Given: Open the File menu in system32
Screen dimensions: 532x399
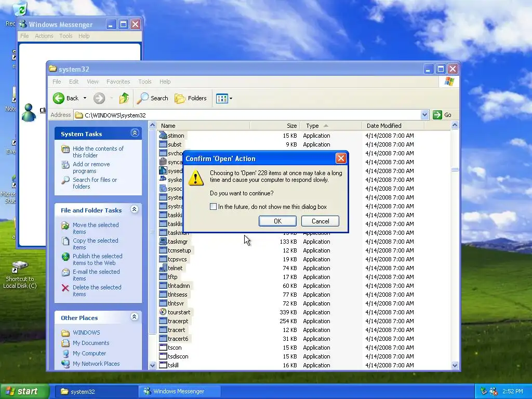Looking at the screenshot, I should (x=57, y=82).
